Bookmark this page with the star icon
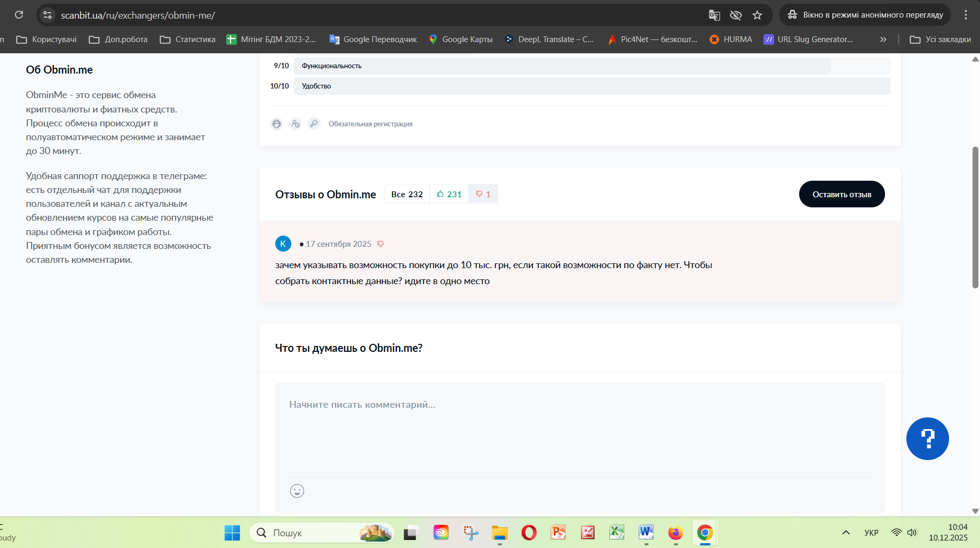Image resolution: width=980 pixels, height=548 pixels. pos(757,15)
